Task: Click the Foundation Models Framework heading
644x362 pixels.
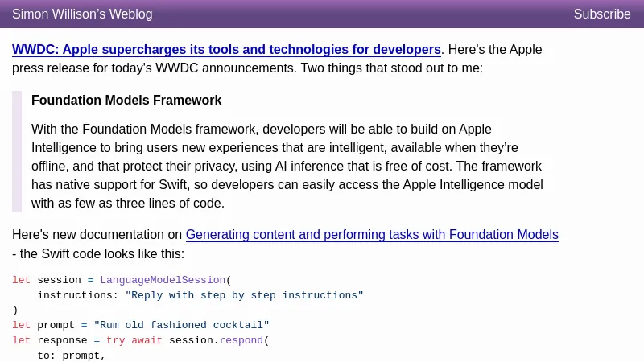Action: pos(126,100)
